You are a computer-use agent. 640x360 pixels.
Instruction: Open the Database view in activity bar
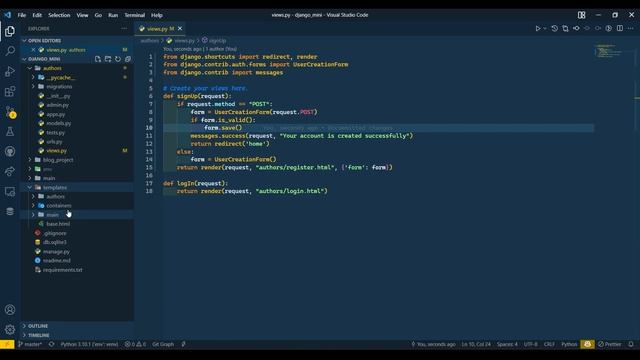(x=10, y=211)
